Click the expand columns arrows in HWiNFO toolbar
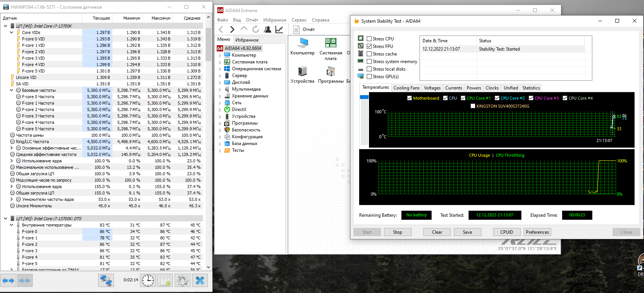644x293 pixels. [x=8, y=281]
